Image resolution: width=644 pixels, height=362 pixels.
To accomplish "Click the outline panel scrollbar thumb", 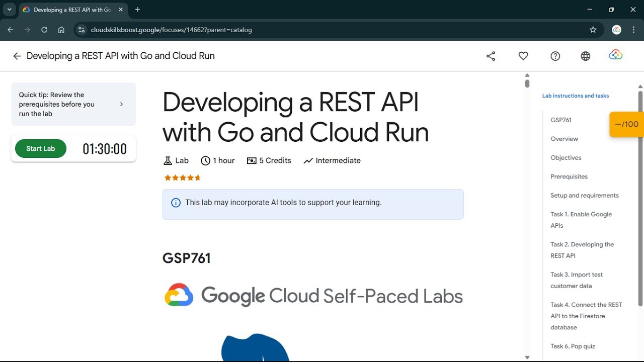I will click(640, 199).
